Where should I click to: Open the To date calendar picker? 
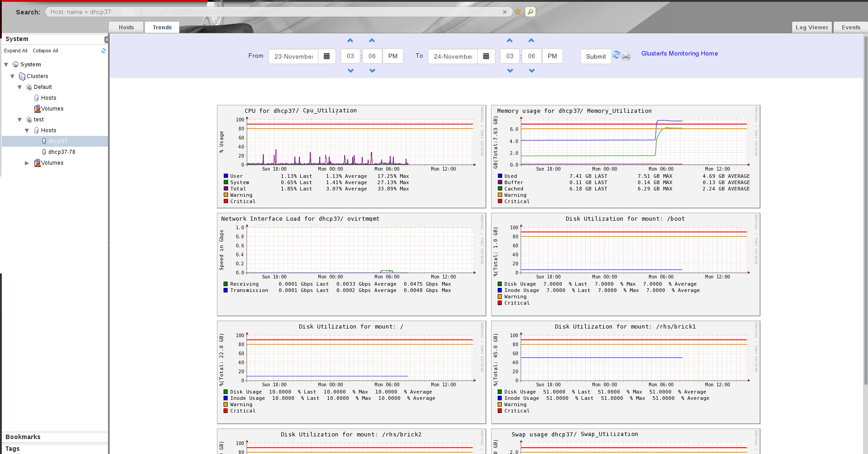click(x=486, y=56)
